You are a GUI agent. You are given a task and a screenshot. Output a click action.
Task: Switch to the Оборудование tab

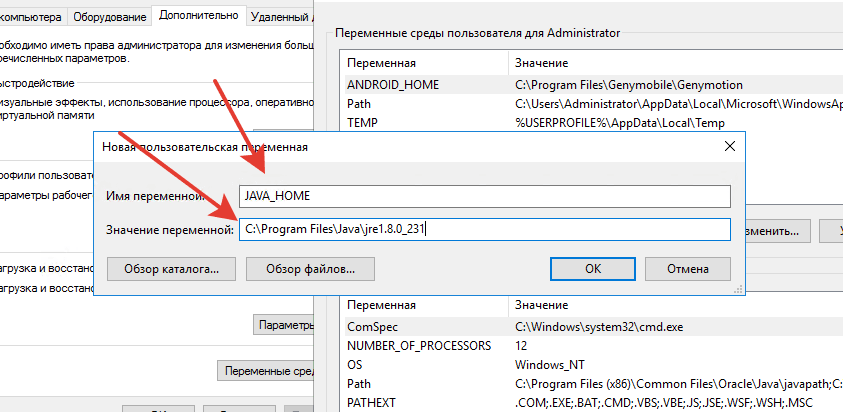pos(110,17)
